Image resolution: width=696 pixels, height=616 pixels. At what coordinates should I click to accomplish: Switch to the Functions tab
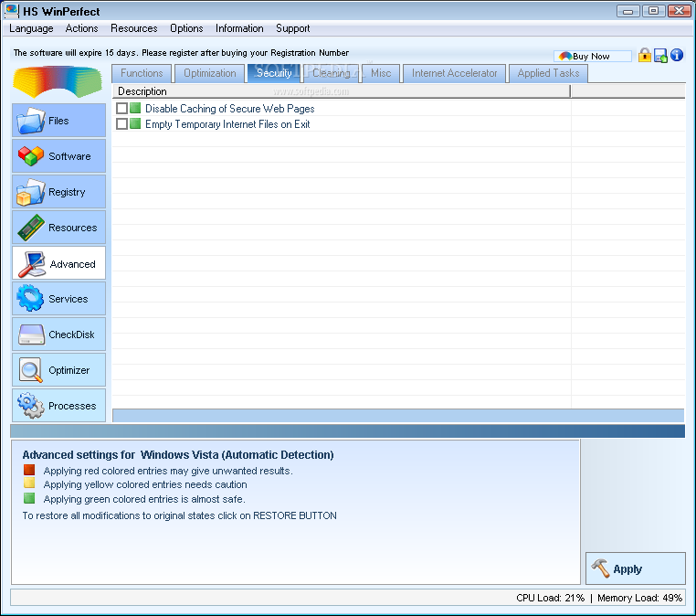point(142,73)
